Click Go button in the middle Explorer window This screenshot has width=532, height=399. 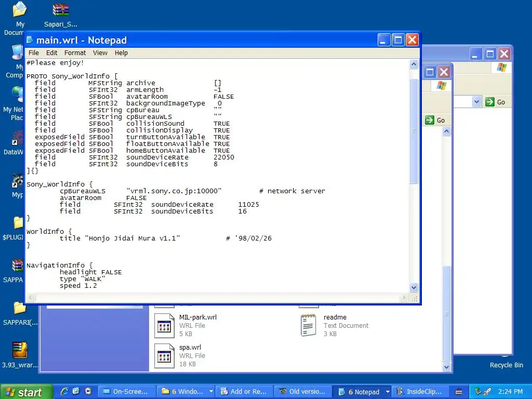(x=435, y=120)
